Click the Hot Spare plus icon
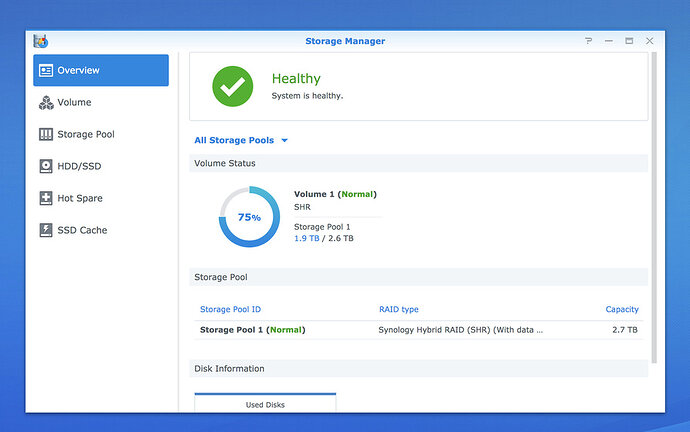The image size is (690, 432). (46, 198)
